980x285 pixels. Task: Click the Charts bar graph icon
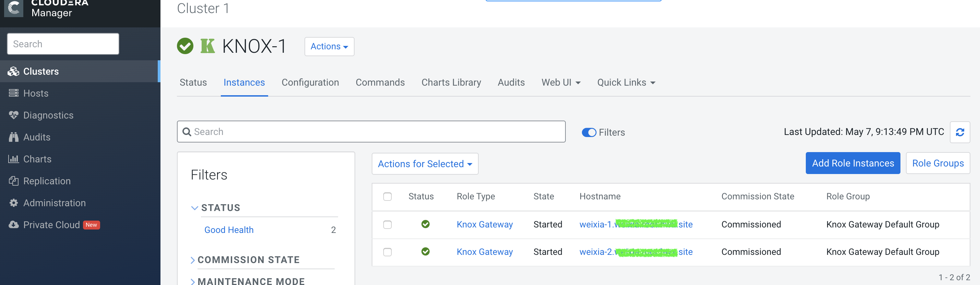pos(14,159)
